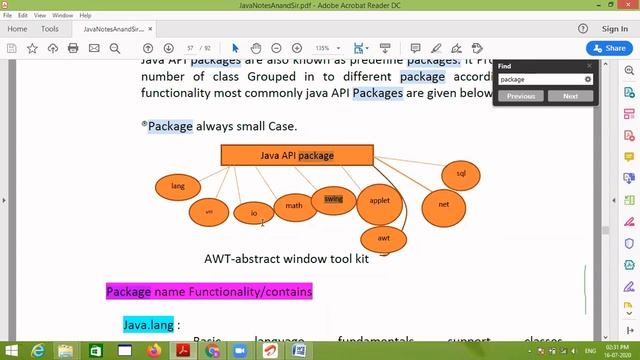
Task: Select the JavaNotesAnandSir document tab
Action: click(x=113, y=29)
